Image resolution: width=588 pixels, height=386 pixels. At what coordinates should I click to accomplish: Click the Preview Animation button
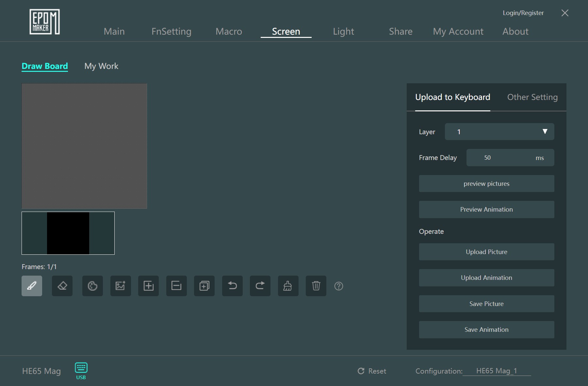pyautogui.click(x=487, y=209)
